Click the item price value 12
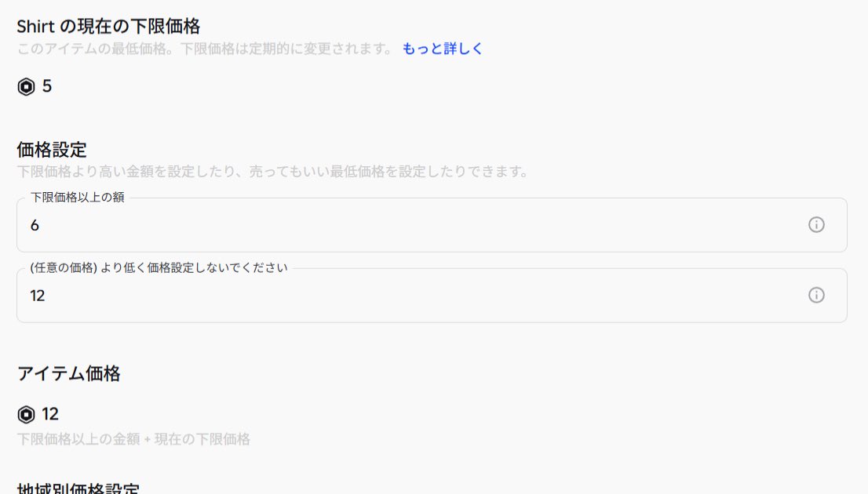Viewport: 868px width, 494px height. pos(49,414)
